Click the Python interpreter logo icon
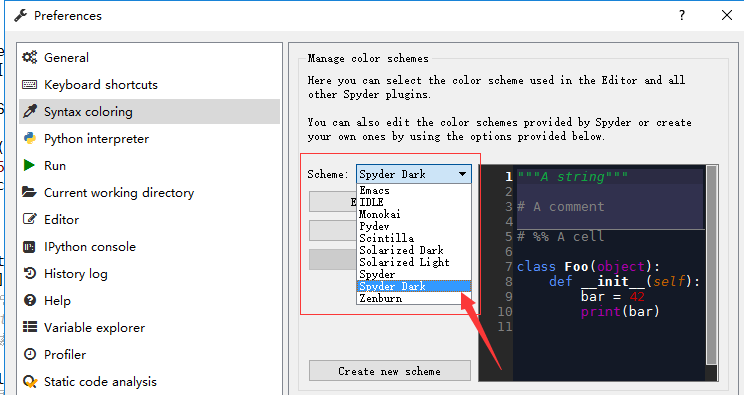 coord(30,139)
